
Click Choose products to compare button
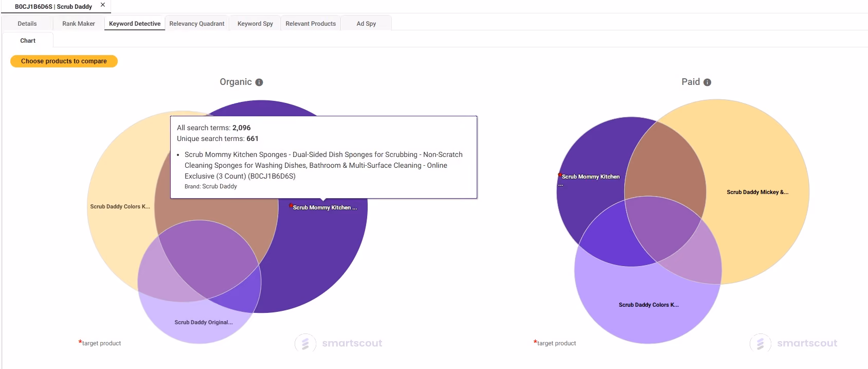point(64,61)
